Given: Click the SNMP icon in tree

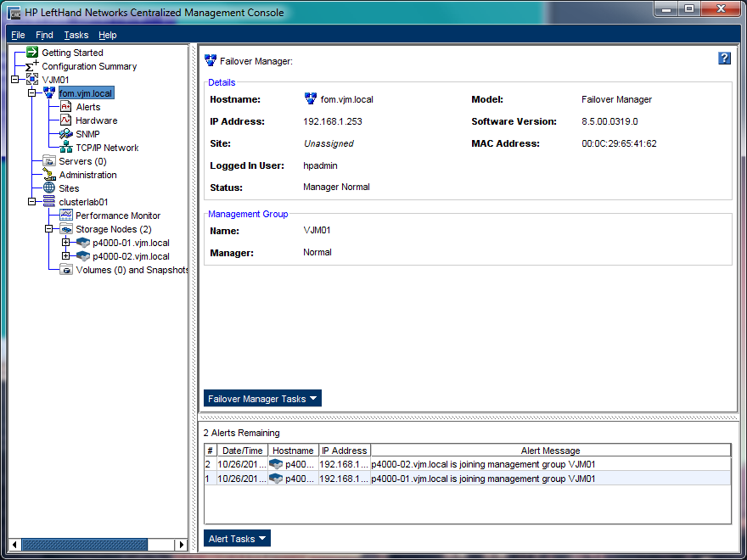Looking at the screenshot, I should (66, 134).
